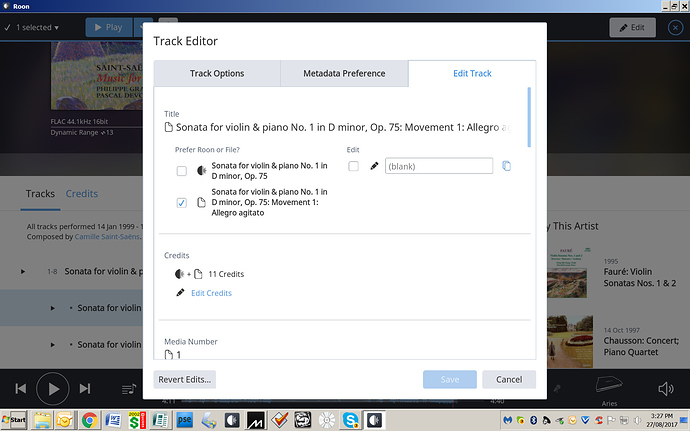
Task: Click the file icon before the track title heading
Action: (169, 127)
